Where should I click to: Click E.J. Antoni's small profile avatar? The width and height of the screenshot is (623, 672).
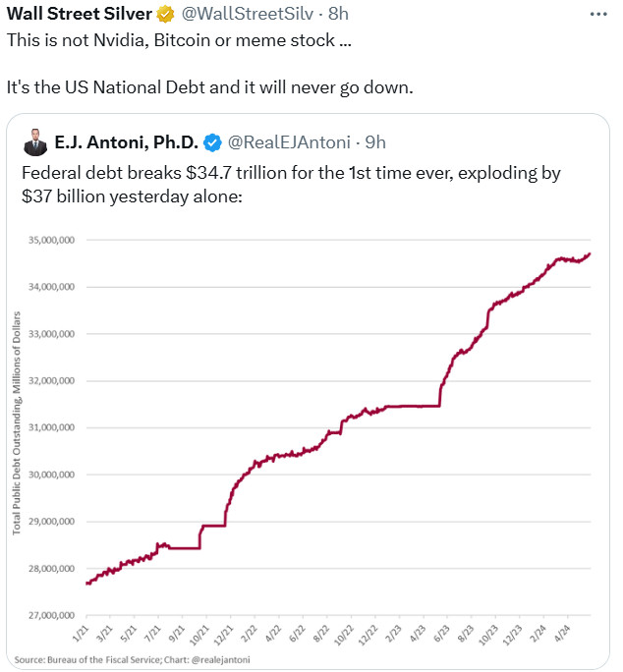(x=35, y=141)
